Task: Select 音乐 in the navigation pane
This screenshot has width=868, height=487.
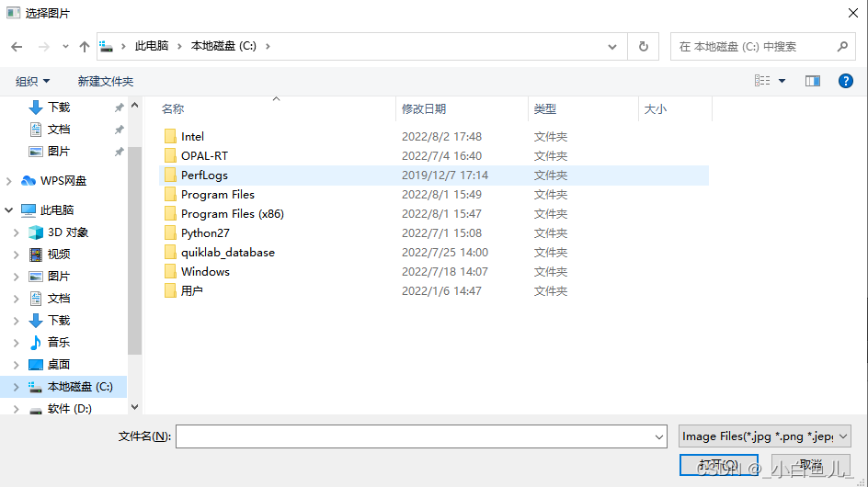Action: tap(59, 343)
